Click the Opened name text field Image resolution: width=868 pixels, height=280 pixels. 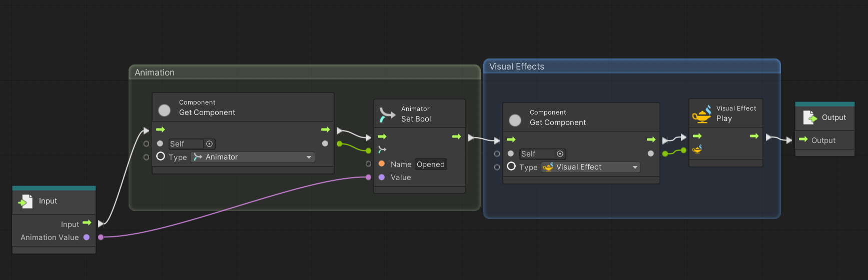pyautogui.click(x=431, y=164)
